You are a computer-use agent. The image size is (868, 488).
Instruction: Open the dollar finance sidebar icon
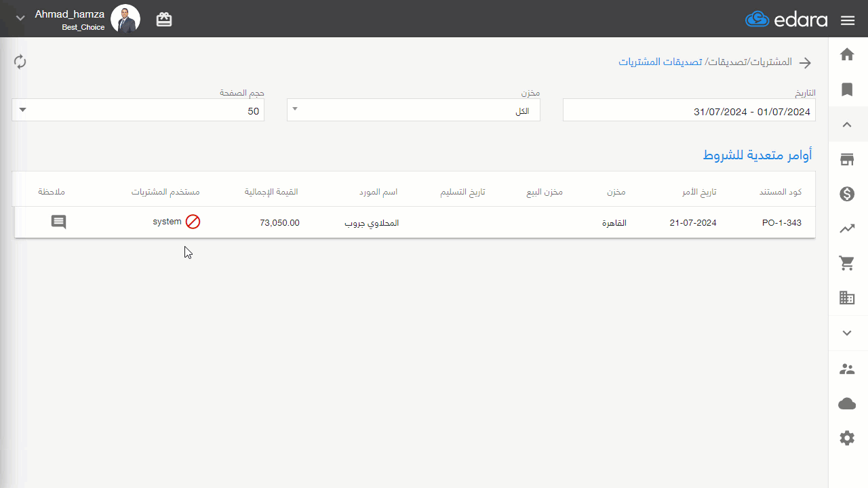[x=847, y=195]
